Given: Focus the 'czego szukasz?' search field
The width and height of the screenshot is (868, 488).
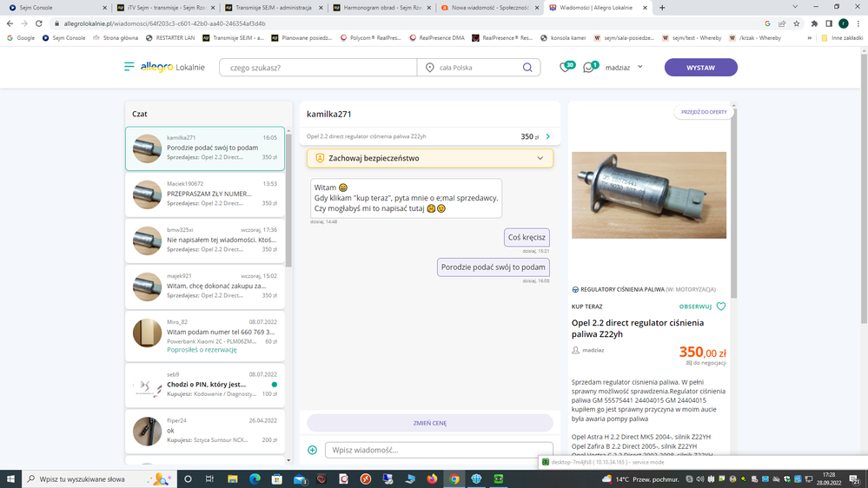Looking at the screenshot, I should click(318, 68).
